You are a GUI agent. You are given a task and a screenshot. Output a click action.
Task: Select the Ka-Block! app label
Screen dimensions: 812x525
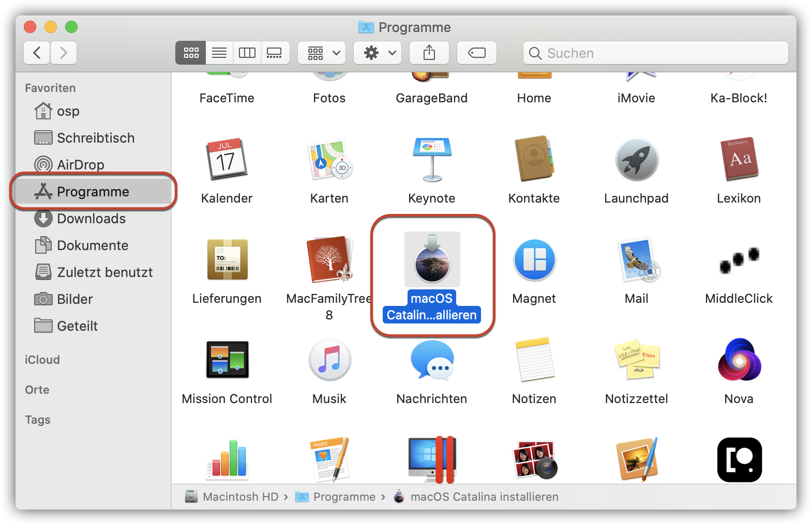point(739,98)
